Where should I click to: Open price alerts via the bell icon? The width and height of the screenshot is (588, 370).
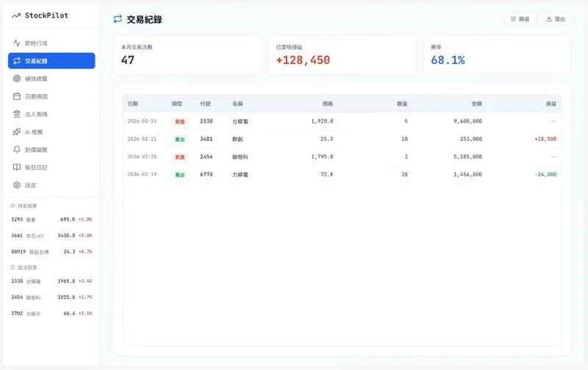[x=17, y=150]
